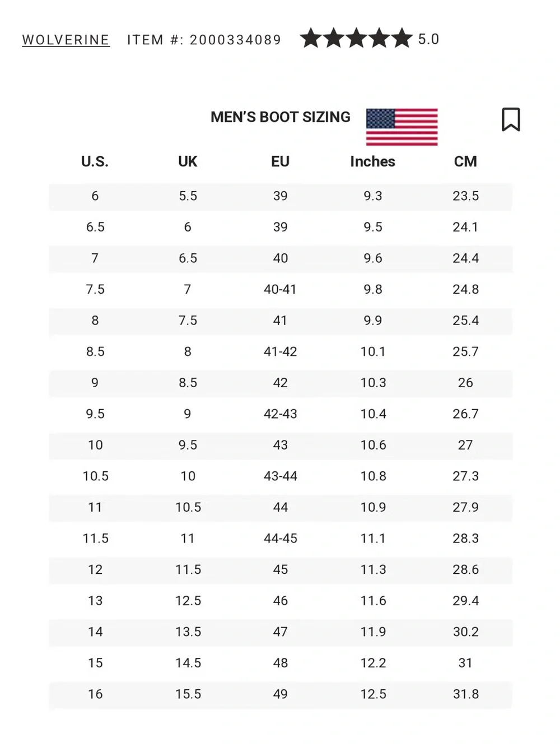Select the U.S. column header
Screen dimensions: 560x747
pyautogui.click(x=95, y=161)
